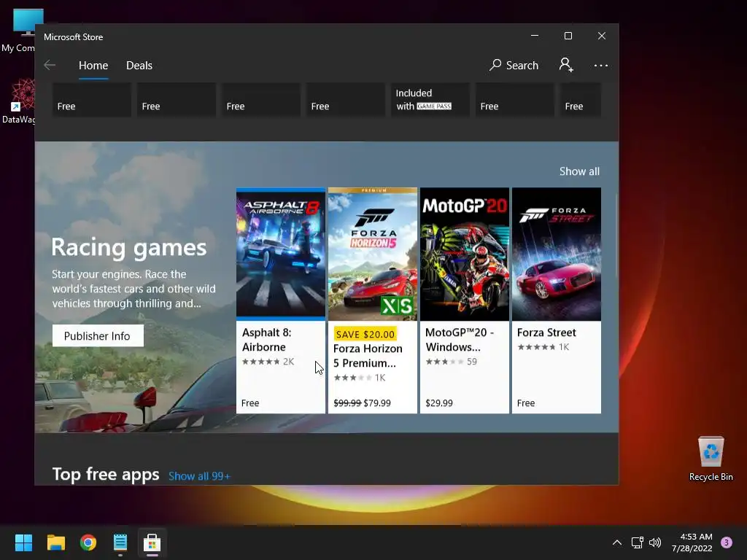Click the Forza Horizon 5 1K rating
The height and width of the screenshot is (560, 747).
360,378
